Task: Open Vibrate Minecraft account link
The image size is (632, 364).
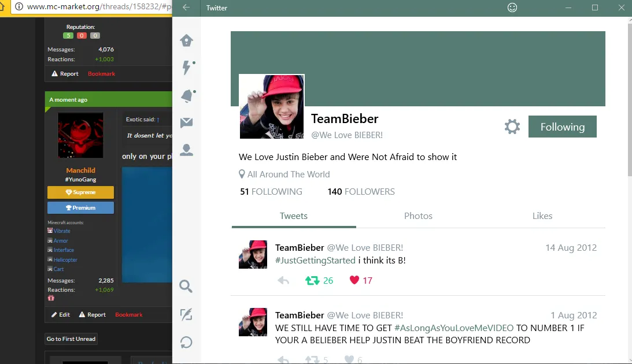Action: pyautogui.click(x=62, y=231)
